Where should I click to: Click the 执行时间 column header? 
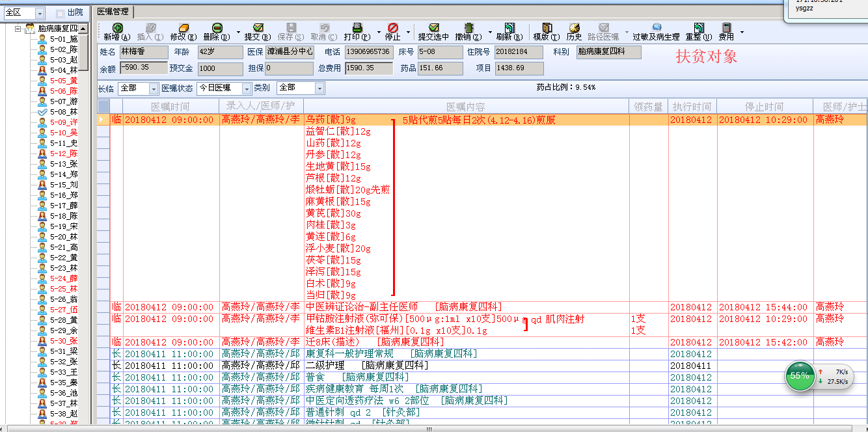tap(692, 107)
